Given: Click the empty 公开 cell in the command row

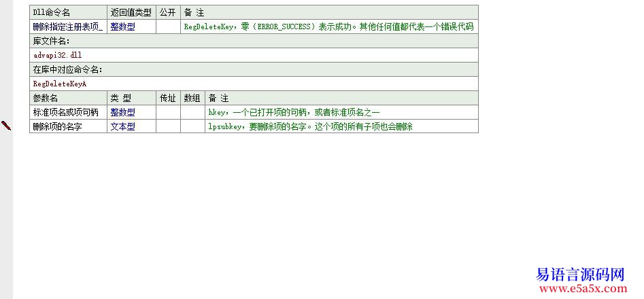Looking at the screenshot, I should pos(168,27).
